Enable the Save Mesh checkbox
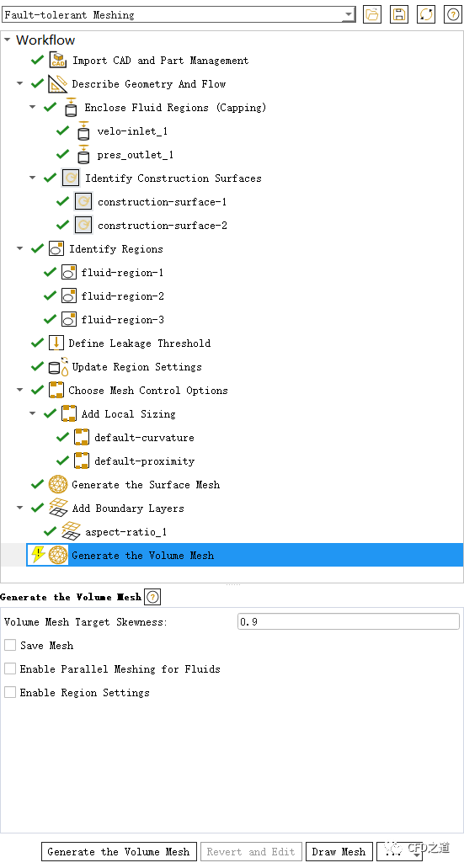 tap(10, 645)
